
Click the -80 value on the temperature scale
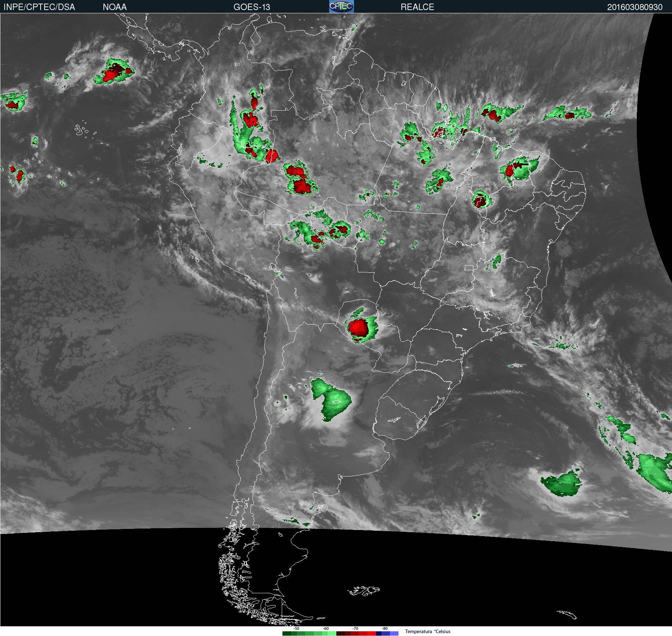tap(385, 628)
